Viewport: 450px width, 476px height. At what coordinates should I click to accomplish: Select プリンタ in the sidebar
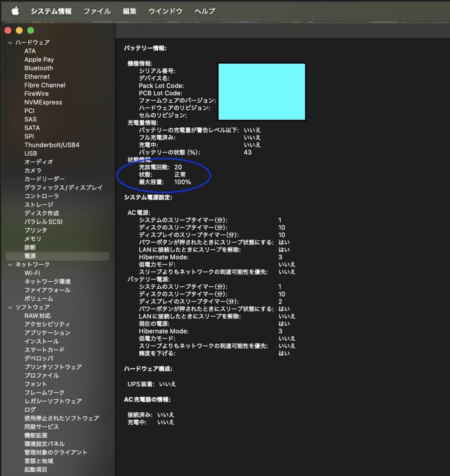point(35,230)
